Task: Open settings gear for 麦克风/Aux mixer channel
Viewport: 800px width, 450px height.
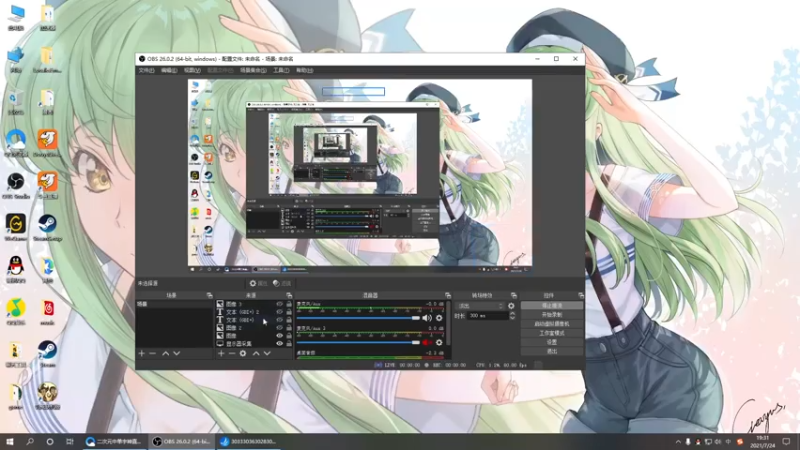Action: click(x=439, y=318)
